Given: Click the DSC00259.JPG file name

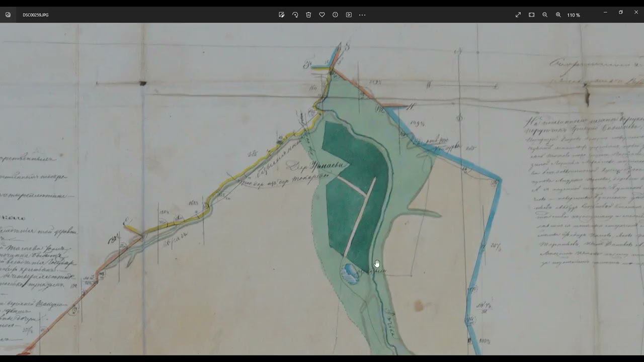Looking at the screenshot, I should tap(36, 15).
